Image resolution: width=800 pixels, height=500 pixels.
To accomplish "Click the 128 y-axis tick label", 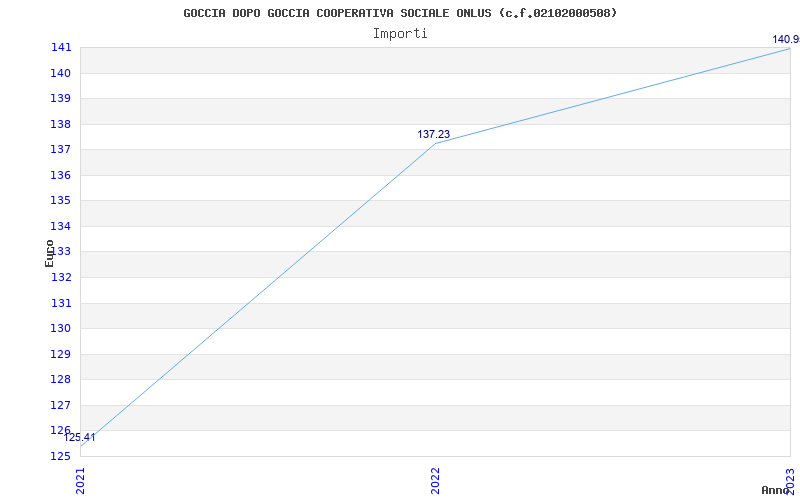I will tap(60, 380).
